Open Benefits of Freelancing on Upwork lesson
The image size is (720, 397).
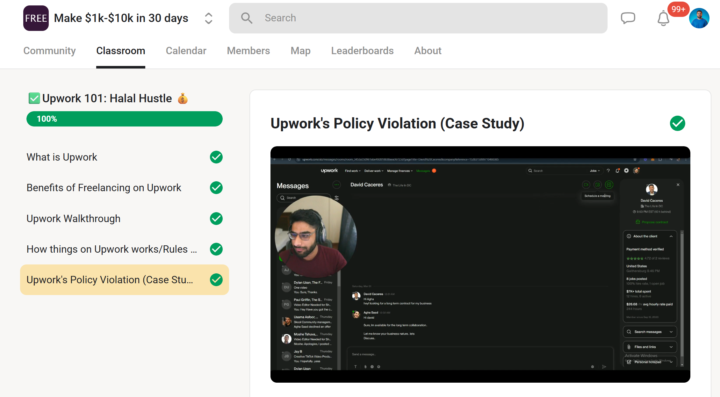point(104,188)
